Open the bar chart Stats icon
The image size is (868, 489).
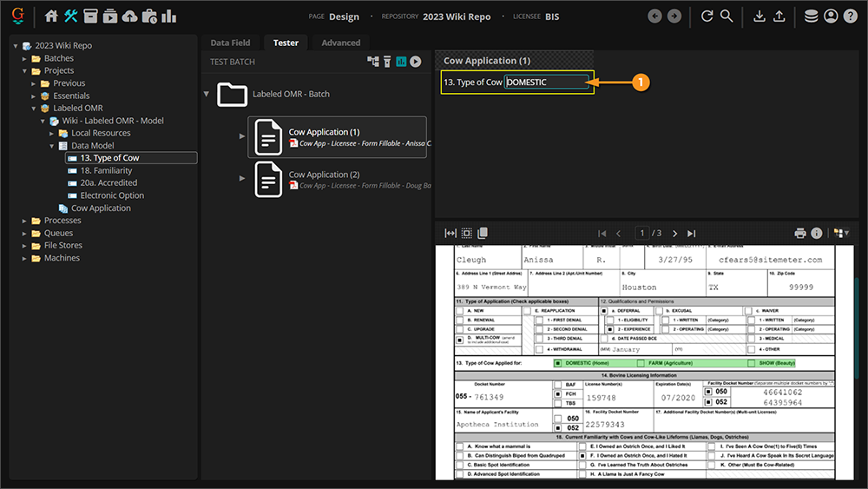tap(168, 16)
